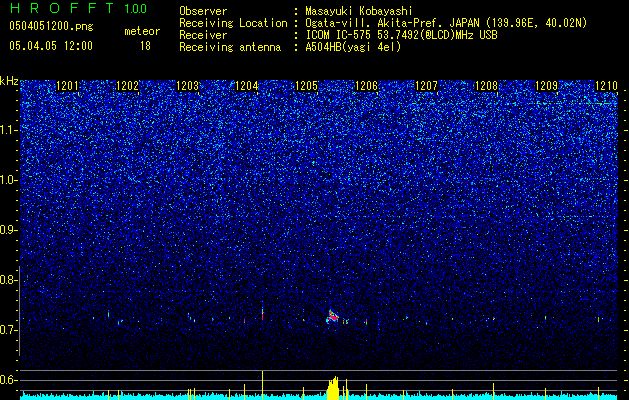Click the version number 1.00
This screenshot has height=400, width=629.
click(135, 8)
